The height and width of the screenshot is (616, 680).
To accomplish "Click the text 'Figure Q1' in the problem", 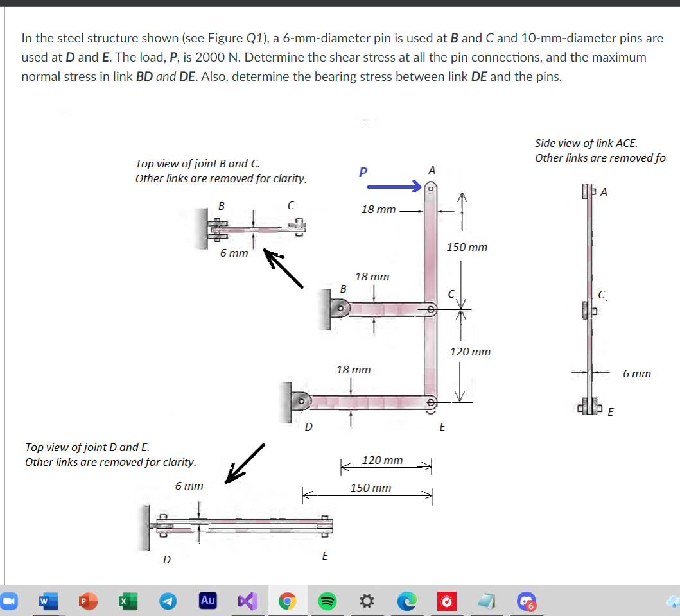I will [236, 38].
